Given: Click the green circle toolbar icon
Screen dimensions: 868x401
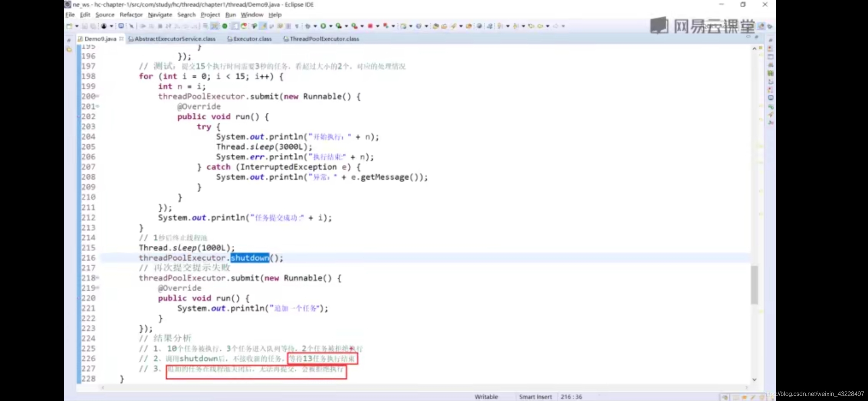Looking at the screenshot, I should coord(224,26).
